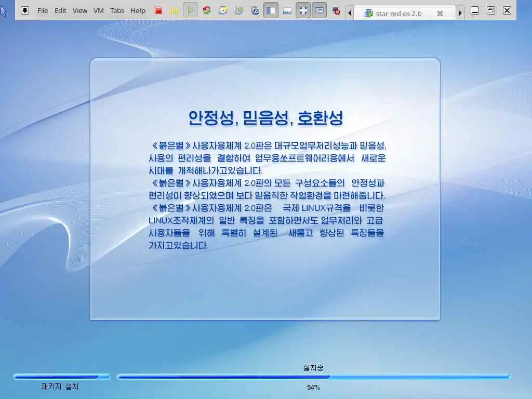Open the File menu
532x399 pixels.
coord(43,10)
